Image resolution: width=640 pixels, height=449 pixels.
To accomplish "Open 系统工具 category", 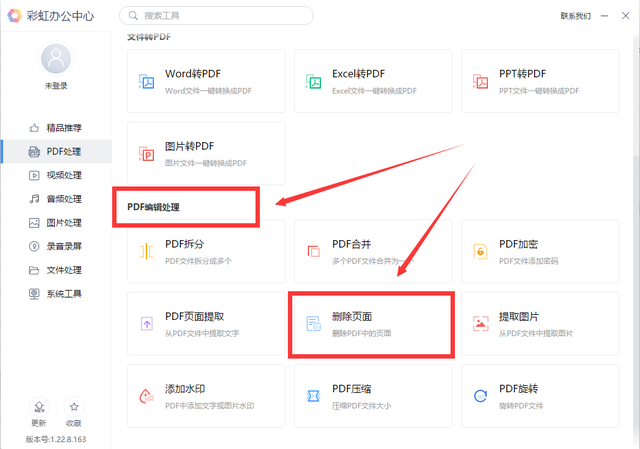I will pyautogui.click(x=56, y=294).
